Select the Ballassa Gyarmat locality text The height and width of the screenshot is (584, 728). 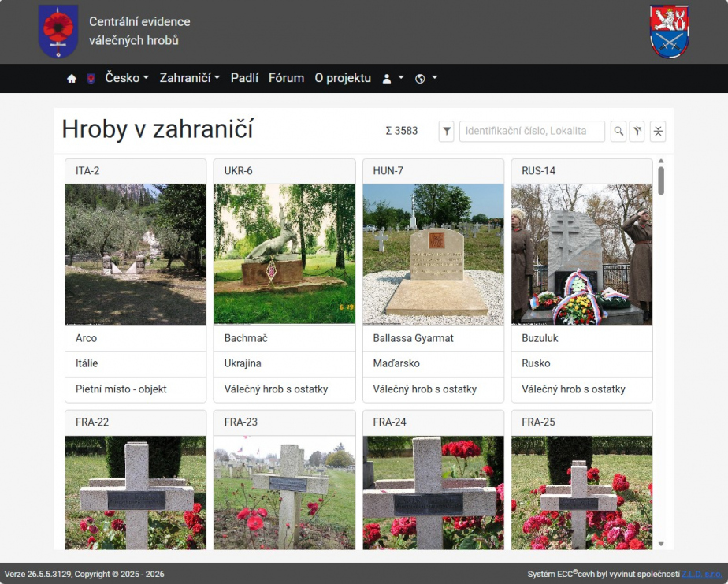(413, 338)
